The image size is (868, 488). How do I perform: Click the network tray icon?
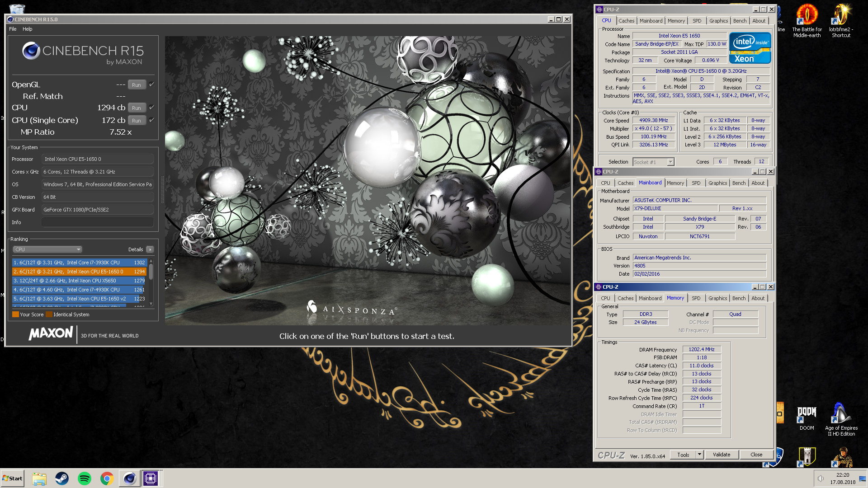tap(863, 479)
